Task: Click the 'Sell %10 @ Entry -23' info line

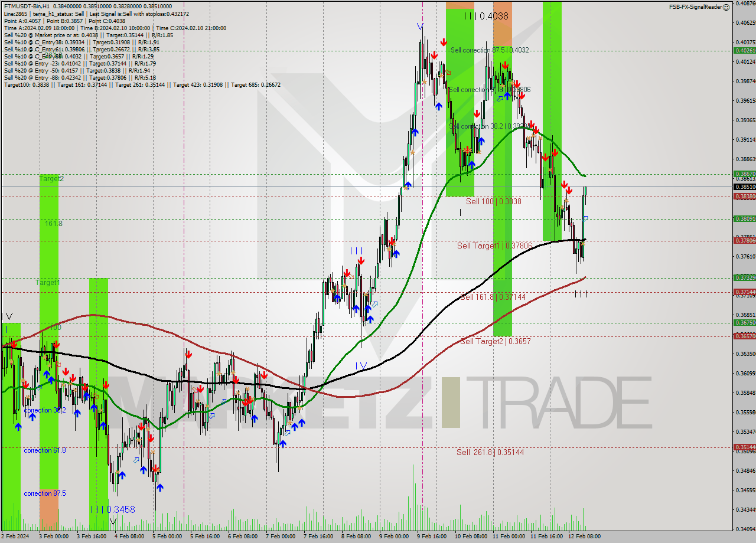Action: tap(80, 63)
